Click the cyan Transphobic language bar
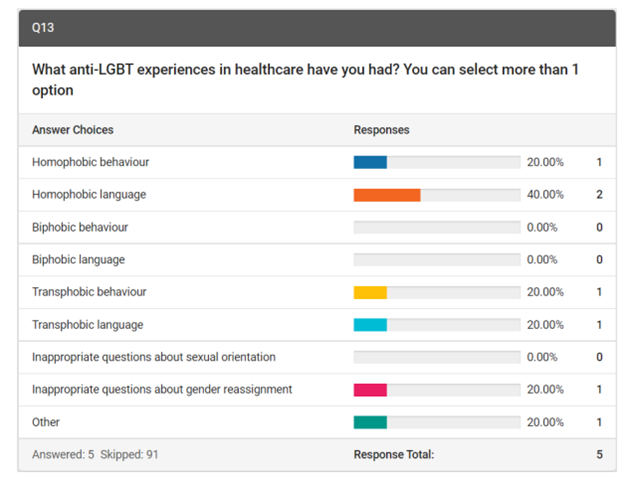The width and height of the screenshot is (630, 478). click(x=370, y=325)
